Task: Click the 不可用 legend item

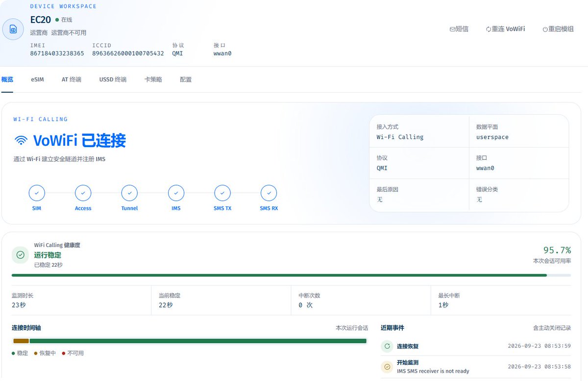Action: pyautogui.click(x=73, y=353)
